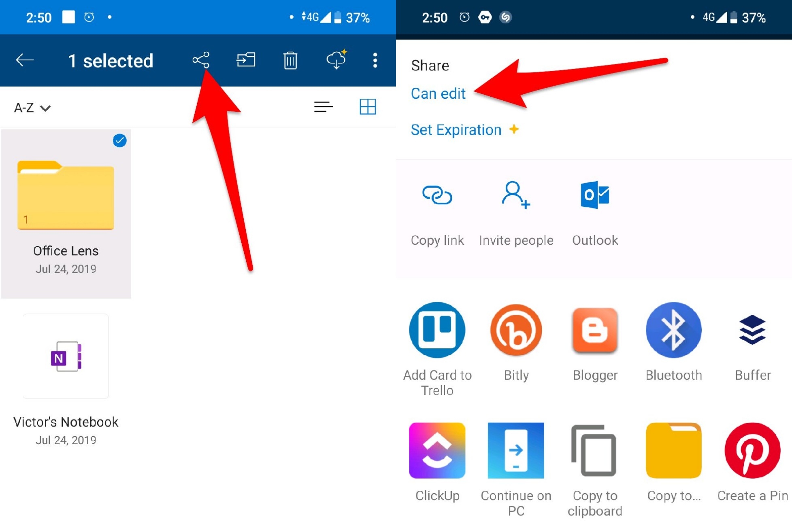792x532 pixels.
Task: Click the Share icon in toolbar
Action: coord(200,59)
